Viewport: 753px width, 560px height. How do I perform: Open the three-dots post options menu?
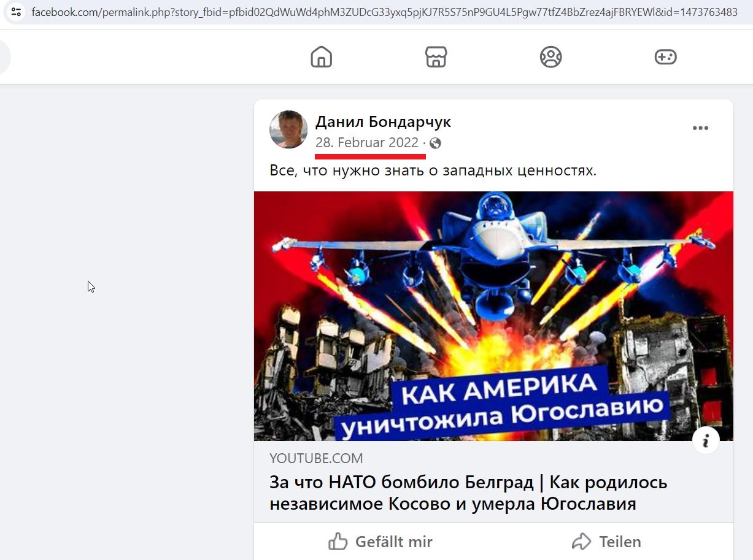pyautogui.click(x=700, y=128)
